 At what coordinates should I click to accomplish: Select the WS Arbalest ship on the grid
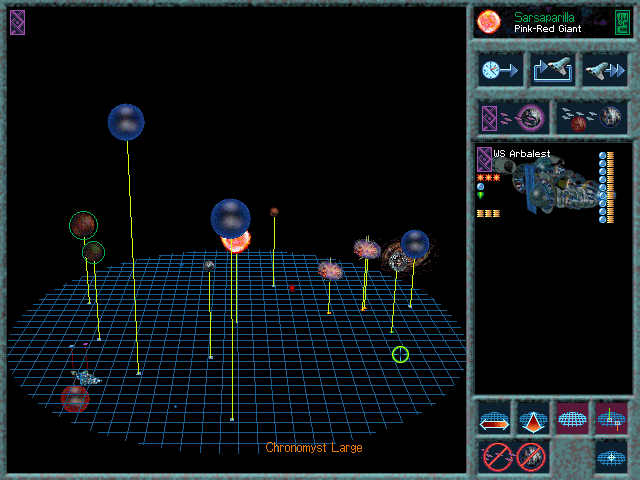[x=86, y=378]
